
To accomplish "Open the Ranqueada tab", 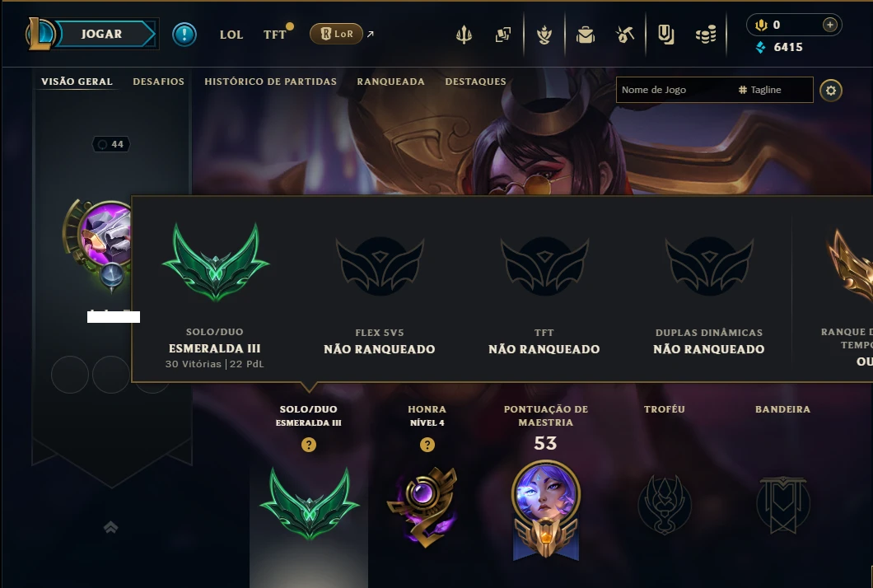I will point(391,82).
